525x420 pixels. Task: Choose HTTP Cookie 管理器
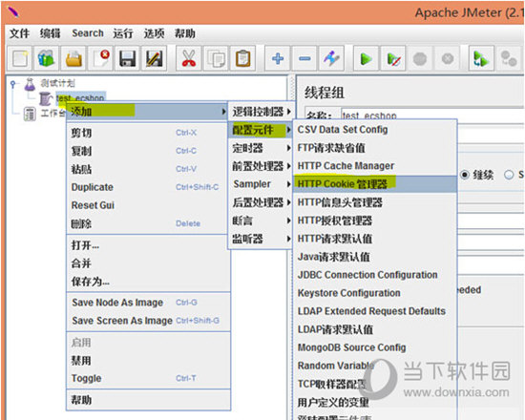pyautogui.click(x=375, y=184)
